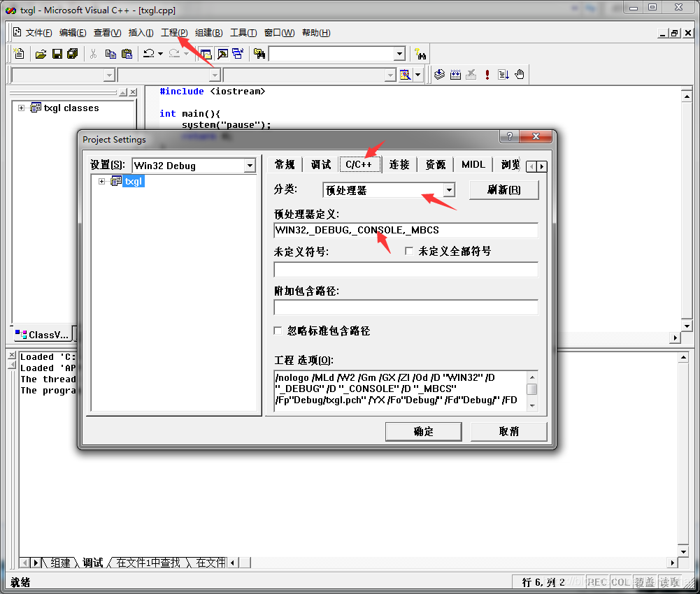This screenshot has width=700, height=594.
Task: Click the New Text File toolbar icon
Action: [19, 54]
